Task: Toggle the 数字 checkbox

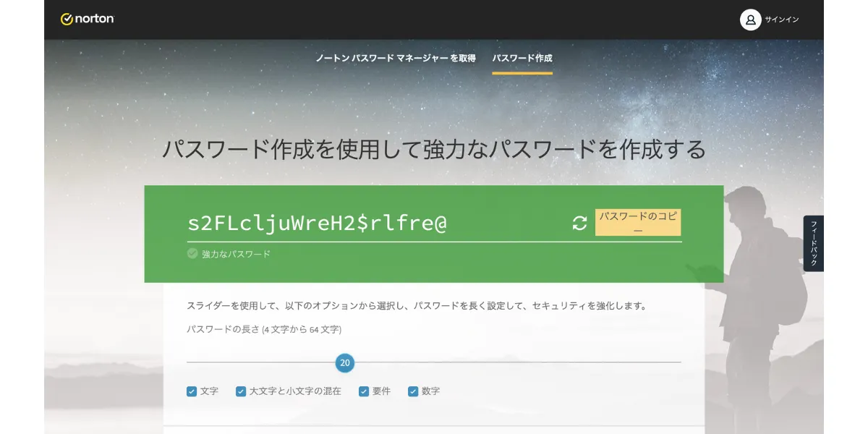Action: 413,391
